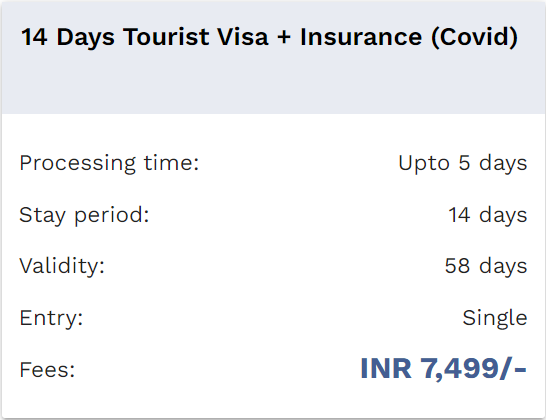Image resolution: width=546 pixels, height=420 pixels.
Task: Select the Fees label
Action: 47,370
